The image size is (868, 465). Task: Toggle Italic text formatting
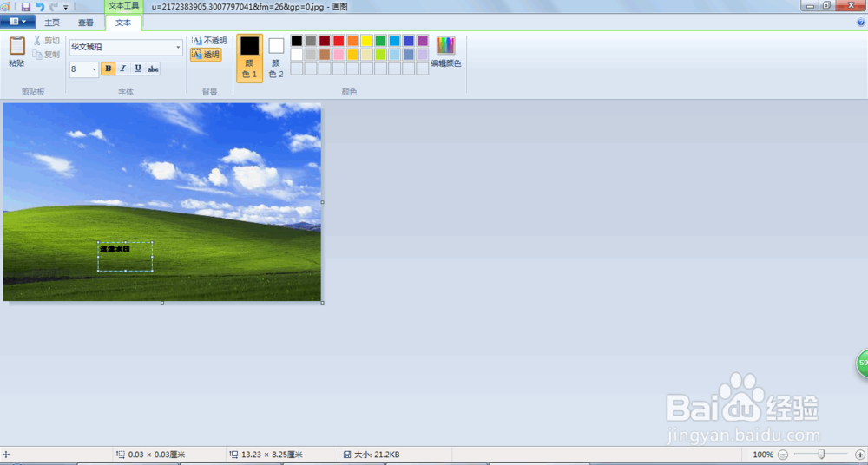click(x=123, y=69)
